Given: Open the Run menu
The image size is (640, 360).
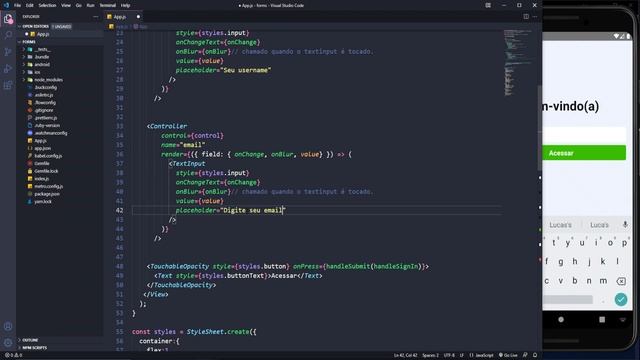Looking at the screenshot, I should click(x=91, y=5).
